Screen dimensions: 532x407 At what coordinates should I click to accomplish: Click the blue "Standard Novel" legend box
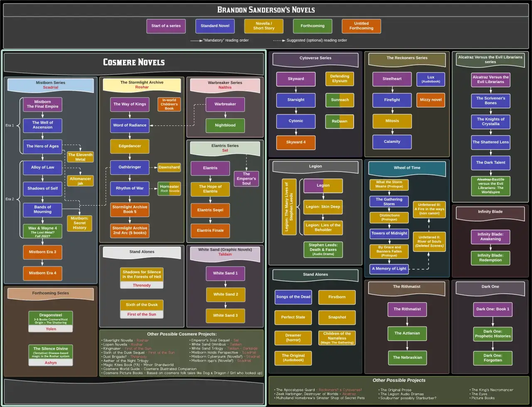pos(215,26)
